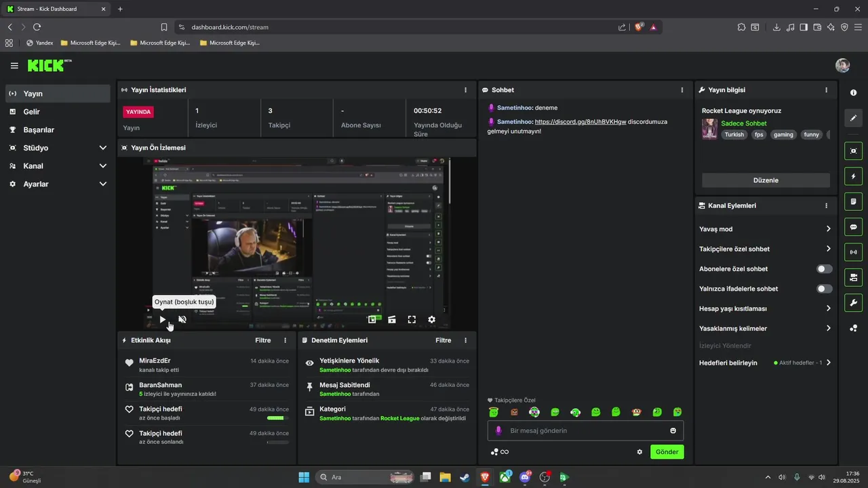Toggle lightning activity feed icon in right sidebar

854,176
